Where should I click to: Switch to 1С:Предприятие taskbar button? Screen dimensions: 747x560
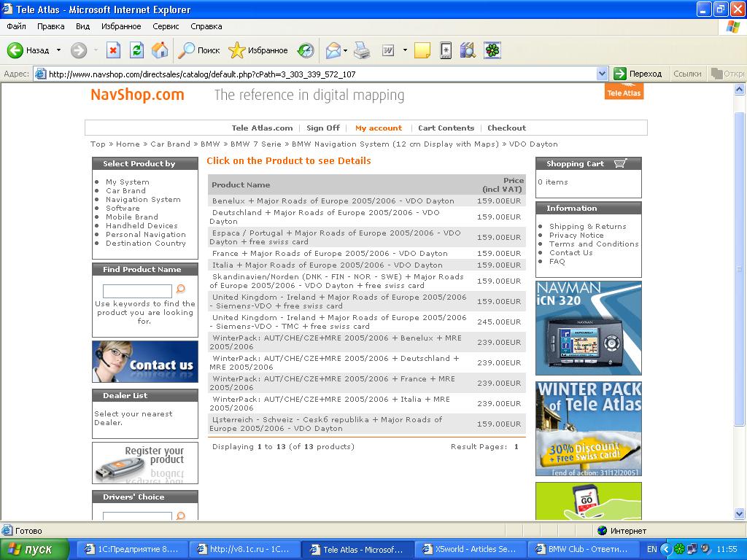point(131,549)
